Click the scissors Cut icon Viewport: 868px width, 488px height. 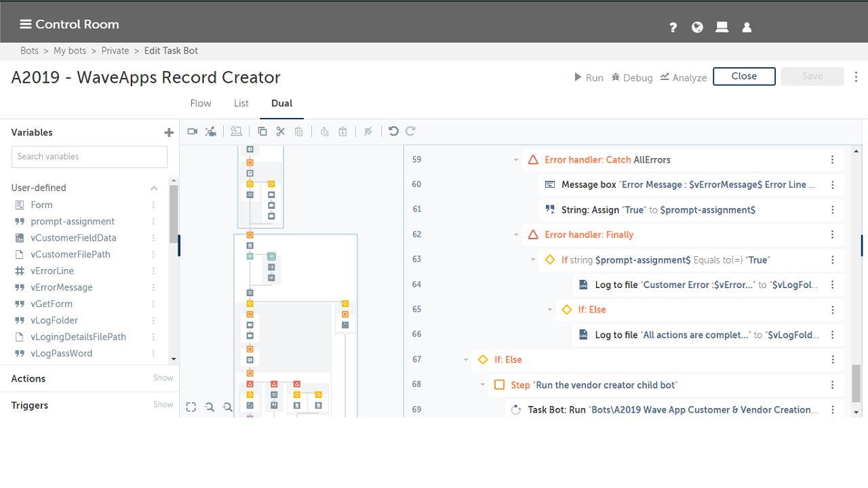281,131
